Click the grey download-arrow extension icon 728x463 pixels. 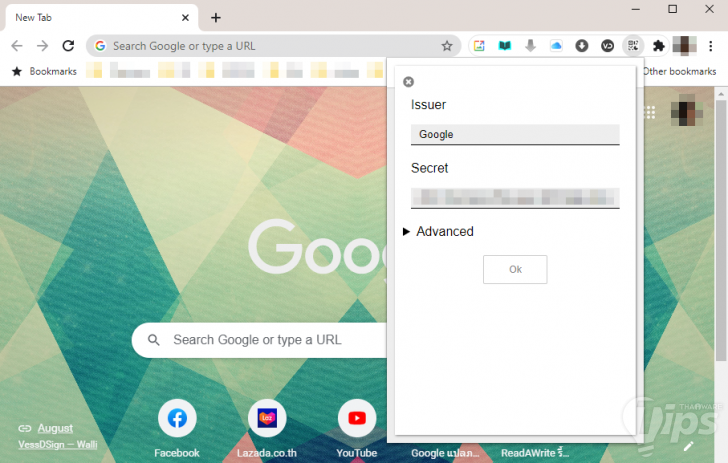coord(530,46)
